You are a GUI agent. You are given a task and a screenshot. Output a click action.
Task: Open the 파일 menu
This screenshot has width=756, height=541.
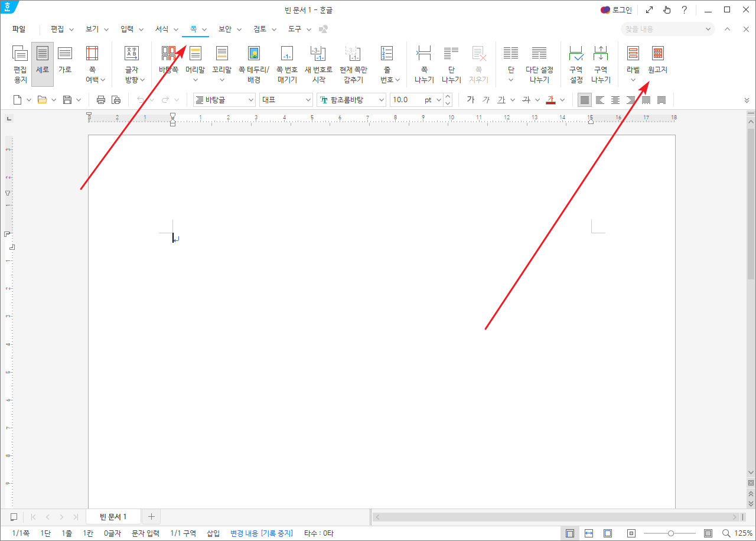19,29
